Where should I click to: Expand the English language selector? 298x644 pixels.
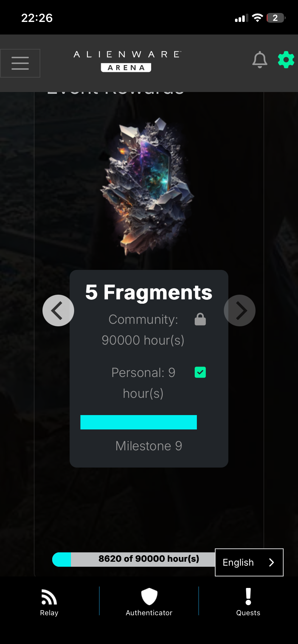(249, 562)
